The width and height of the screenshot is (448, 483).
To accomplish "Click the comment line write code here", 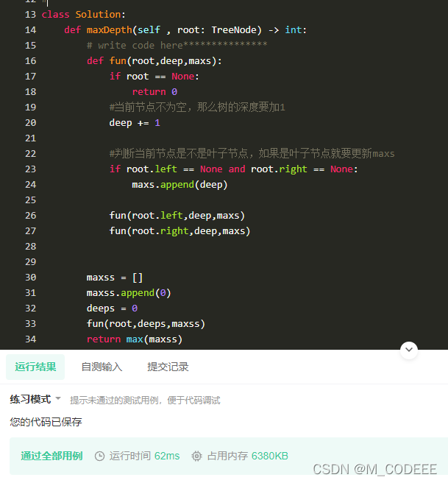I will pos(177,46).
